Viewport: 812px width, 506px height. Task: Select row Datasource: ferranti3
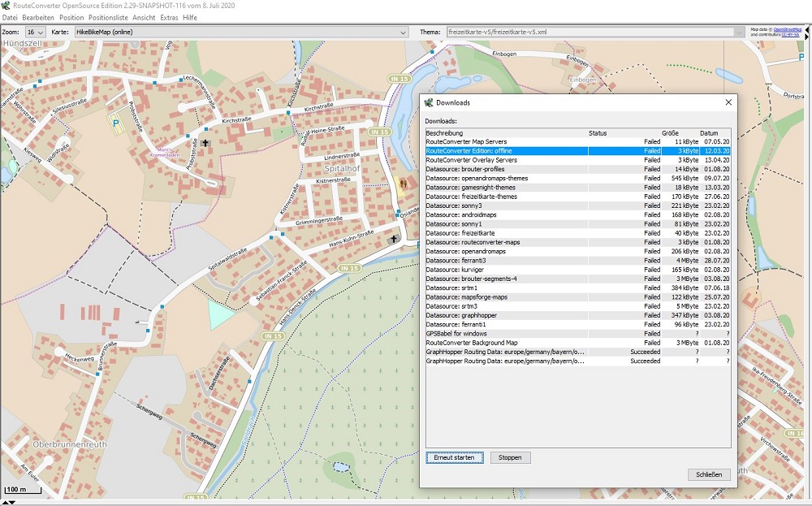point(578,261)
